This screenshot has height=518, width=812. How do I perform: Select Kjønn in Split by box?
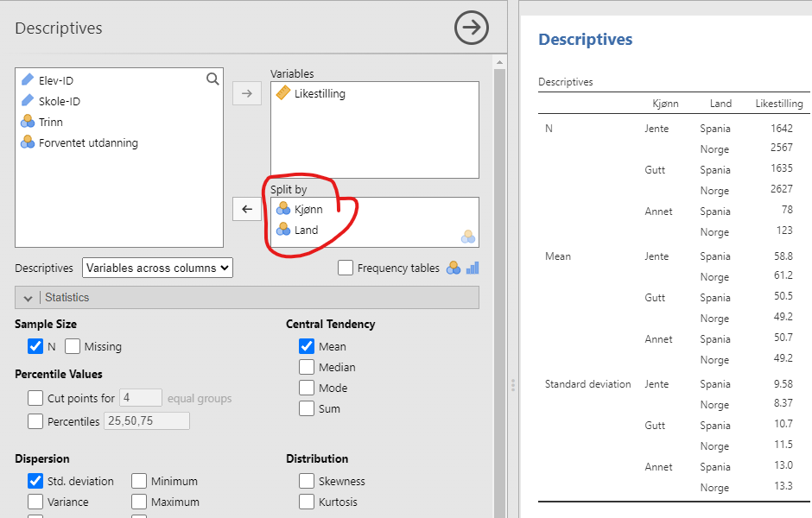[308, 209]
